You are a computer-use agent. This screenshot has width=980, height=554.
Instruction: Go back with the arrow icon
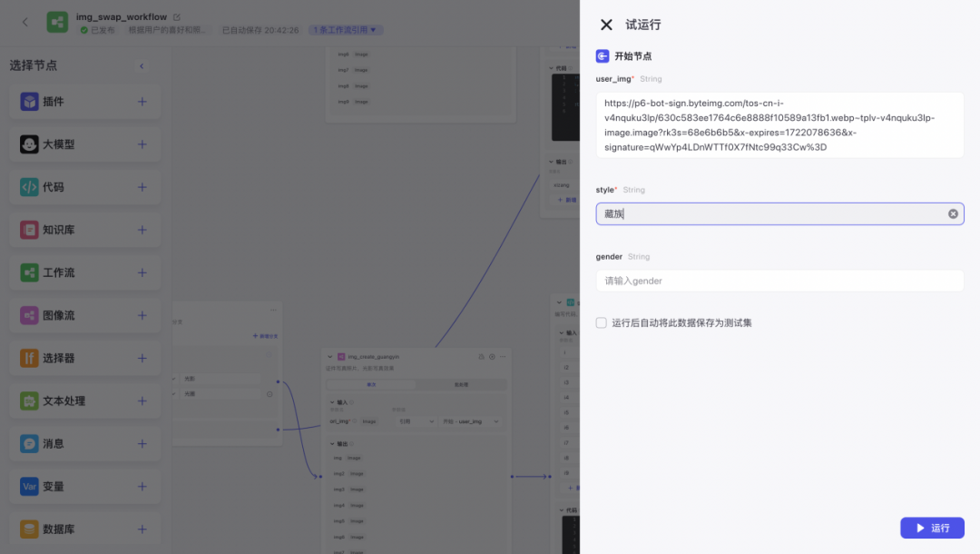click(x=25, y=23)
